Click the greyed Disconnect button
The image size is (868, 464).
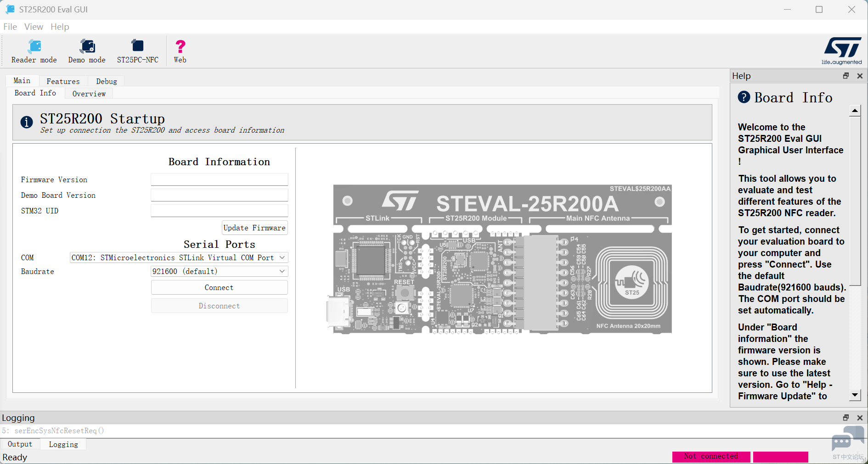click(x=219, y=306)
